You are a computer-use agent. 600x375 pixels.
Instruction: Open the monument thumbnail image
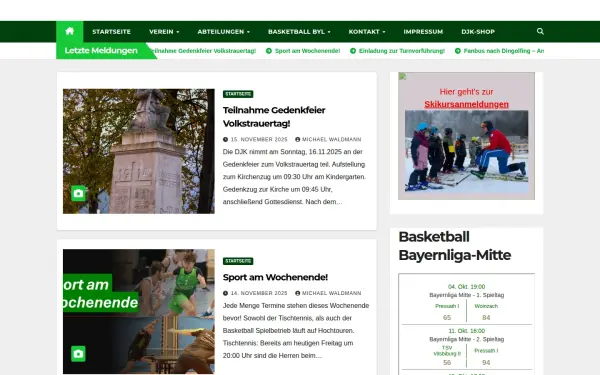pos(139,151)
